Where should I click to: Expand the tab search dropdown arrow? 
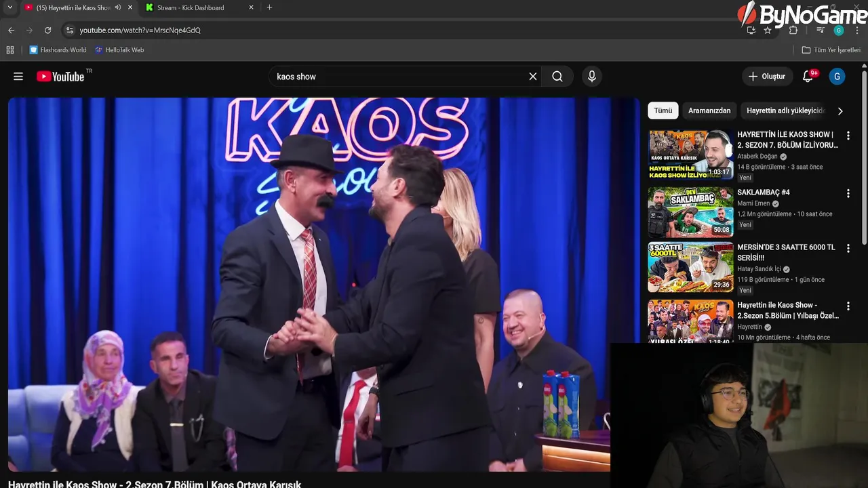(9, 7)
